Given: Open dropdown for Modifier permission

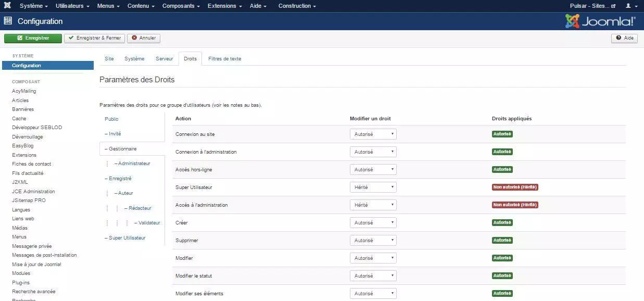Looking at the screenshot, I should coord(373,258).
